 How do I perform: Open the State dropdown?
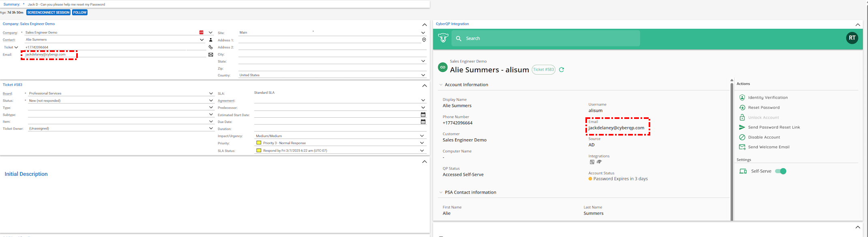pyautogui.click(x=423, y=61)
